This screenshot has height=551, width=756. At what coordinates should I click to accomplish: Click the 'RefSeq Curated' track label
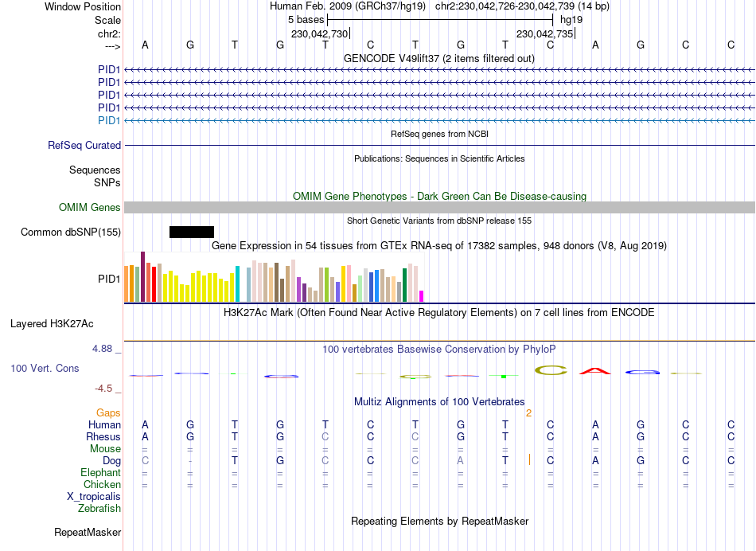click(84, 145)
